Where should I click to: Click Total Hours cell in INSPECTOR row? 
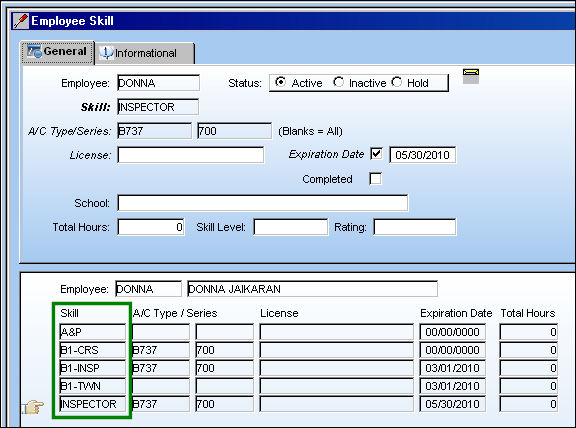click(x=529, y=404)
